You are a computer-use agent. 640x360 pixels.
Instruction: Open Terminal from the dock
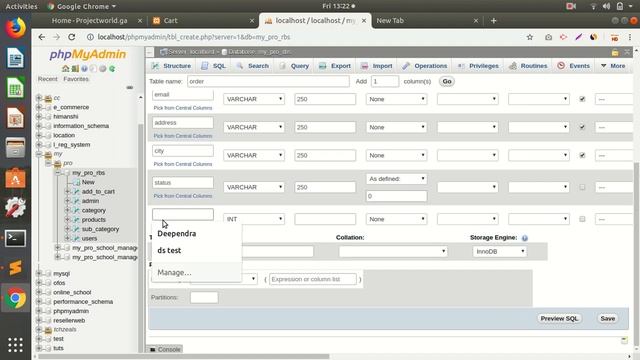pyautogui.click(x=16, y=238)
